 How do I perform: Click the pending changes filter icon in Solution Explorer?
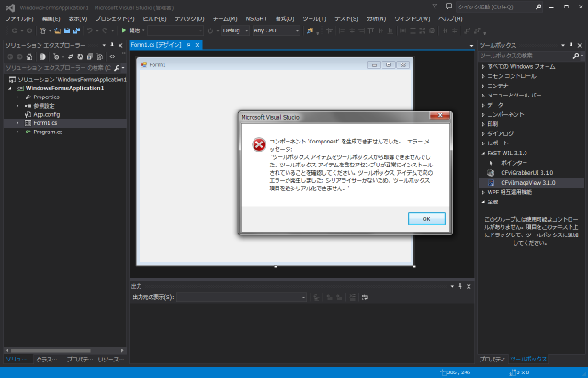(56, 57)
